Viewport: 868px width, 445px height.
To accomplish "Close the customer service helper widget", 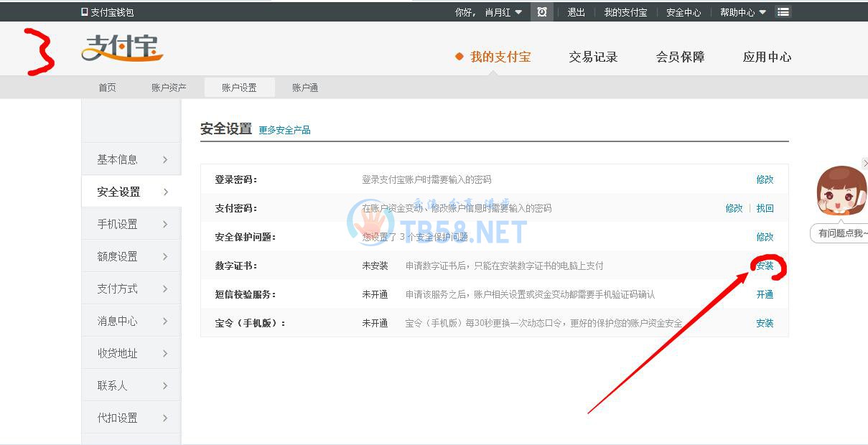I will coord(865,164).
